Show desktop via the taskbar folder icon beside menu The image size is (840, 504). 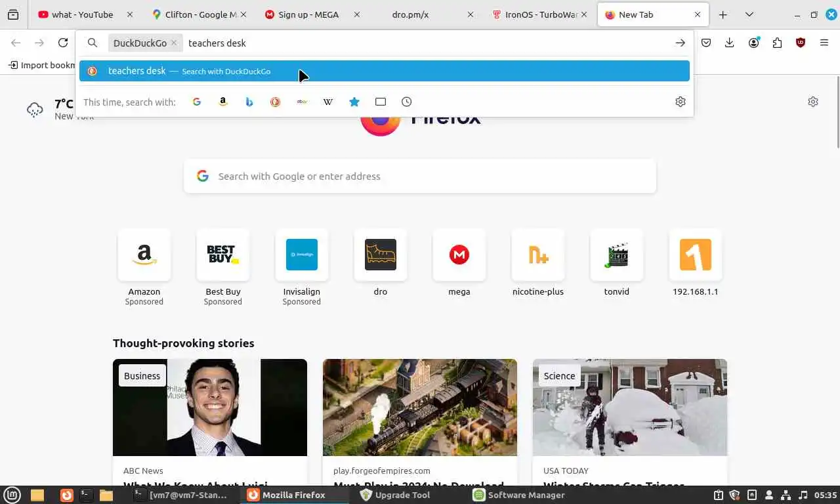(x=37, y=495)
